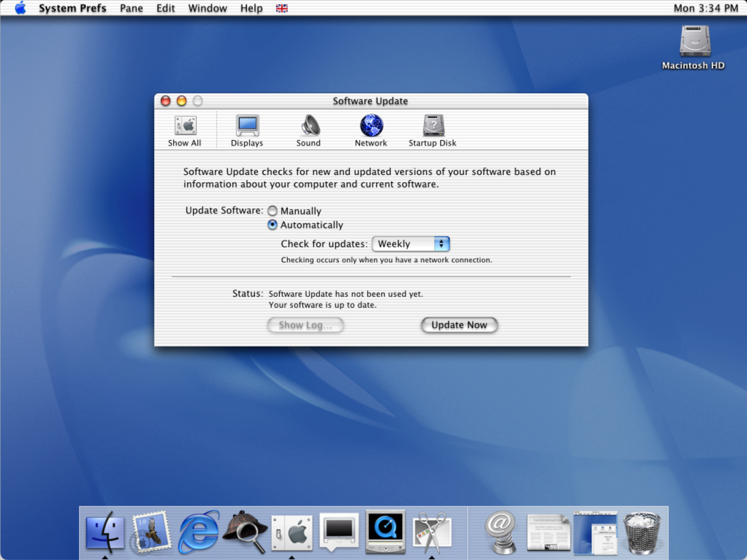Launch QuickTime Player from the Dock
This screenshot has width=747, height=560.
click(x=386, y=532)
